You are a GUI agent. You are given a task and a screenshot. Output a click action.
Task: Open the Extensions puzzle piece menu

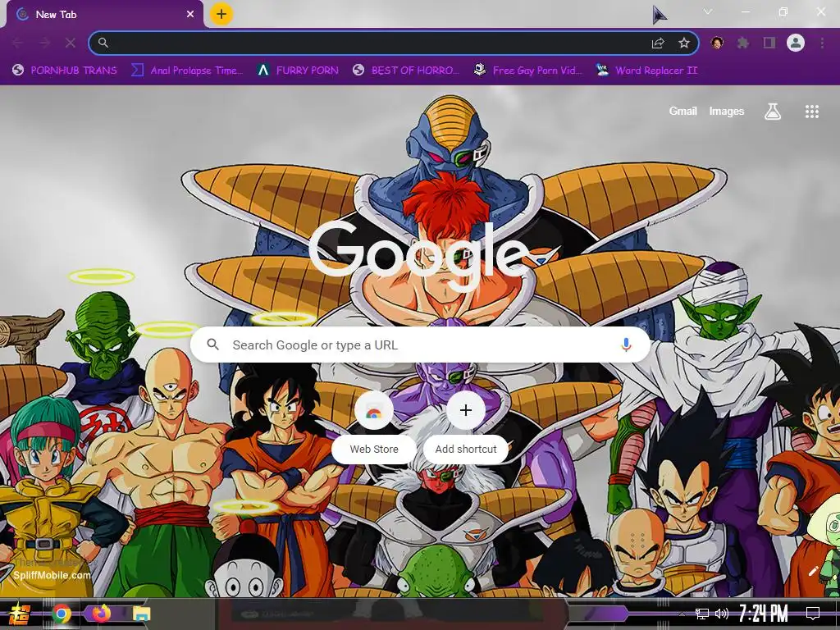point(743,43)
